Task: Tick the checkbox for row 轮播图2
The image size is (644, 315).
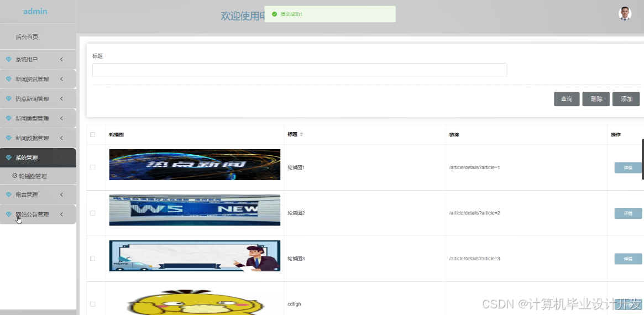Action: coord(92,213)
